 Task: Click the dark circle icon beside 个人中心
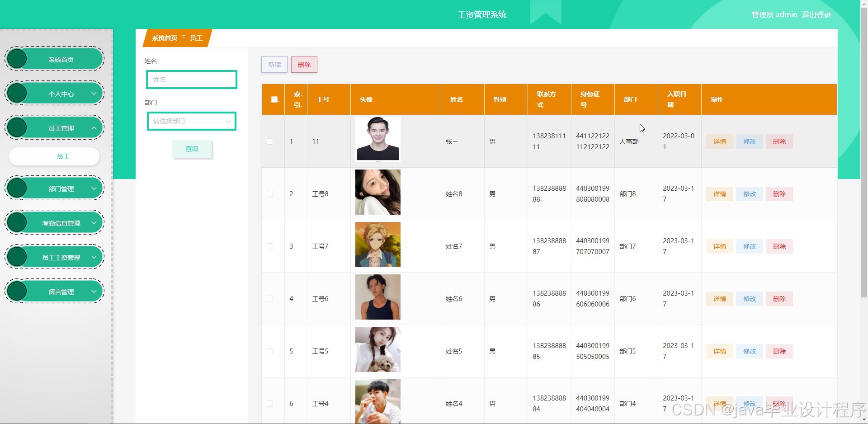[x=17, y=93]
